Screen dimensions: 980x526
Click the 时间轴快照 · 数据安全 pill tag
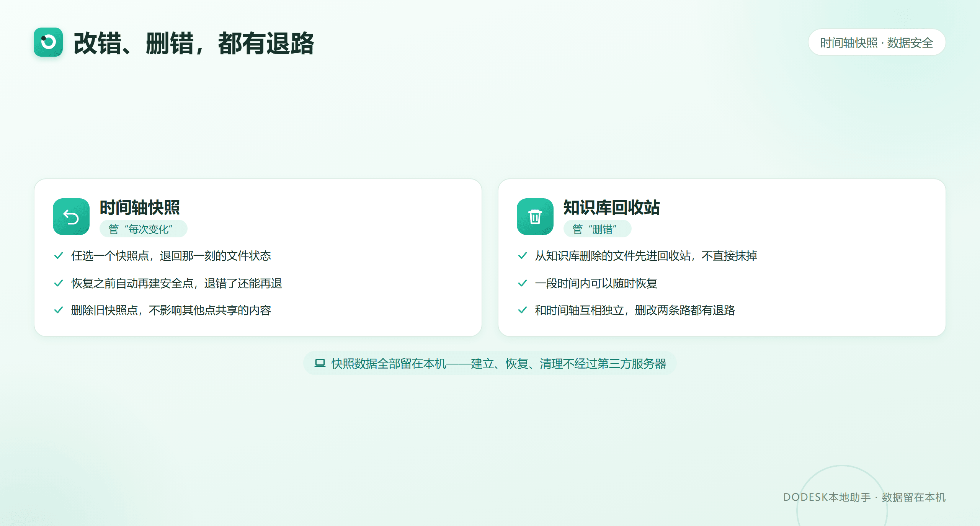coord(877,42)
